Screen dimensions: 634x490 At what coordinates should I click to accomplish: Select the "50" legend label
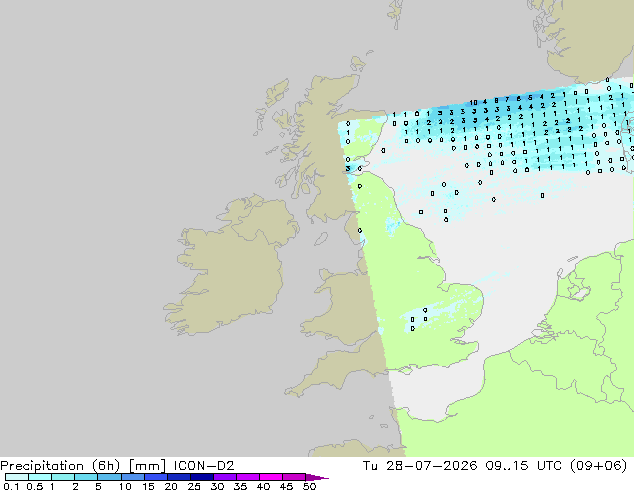pos(309,486)
